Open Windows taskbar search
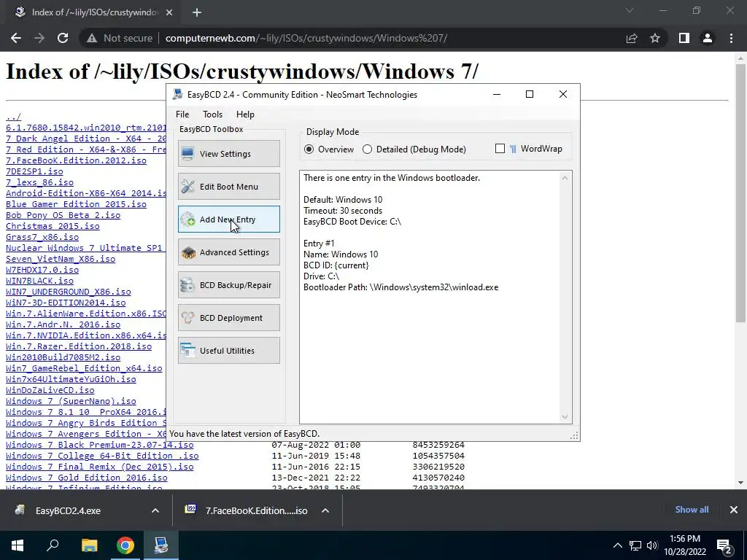The image size is (747, 560). click(x=53, y=545)
